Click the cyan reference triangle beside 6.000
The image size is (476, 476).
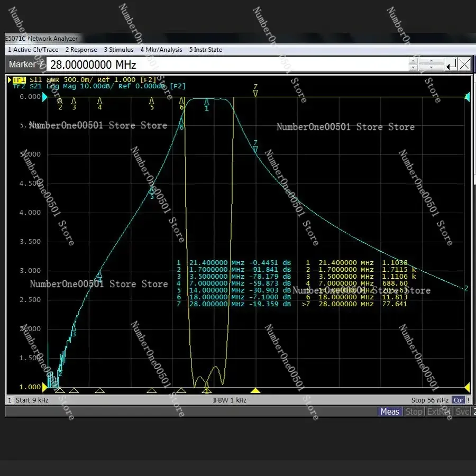pyautogui.click(x=45, y=97)
